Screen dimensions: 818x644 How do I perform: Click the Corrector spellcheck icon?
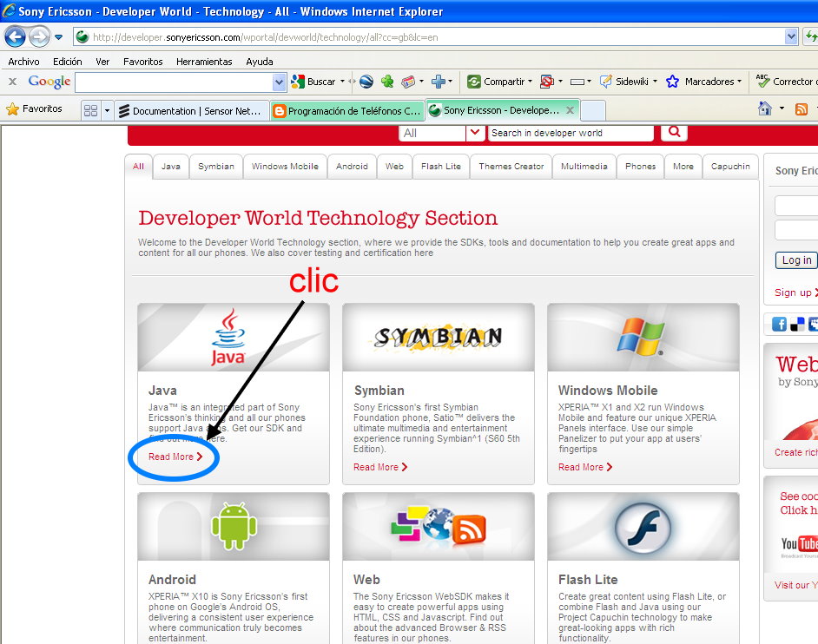(x=762, y=81)
